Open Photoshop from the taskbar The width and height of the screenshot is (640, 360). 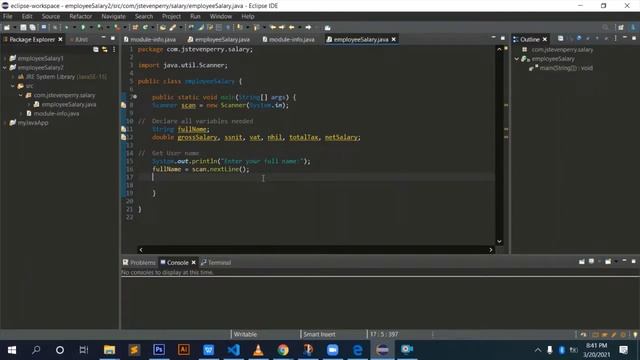tap(159, 350)
